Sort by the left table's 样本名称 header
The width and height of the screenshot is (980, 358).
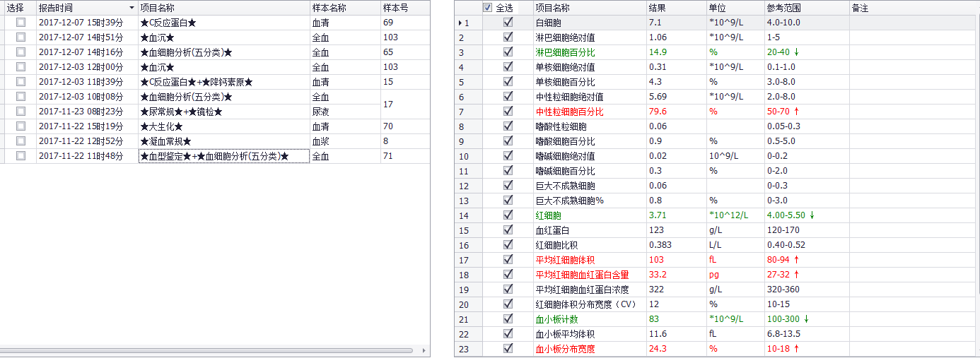(x=344, y=8)
